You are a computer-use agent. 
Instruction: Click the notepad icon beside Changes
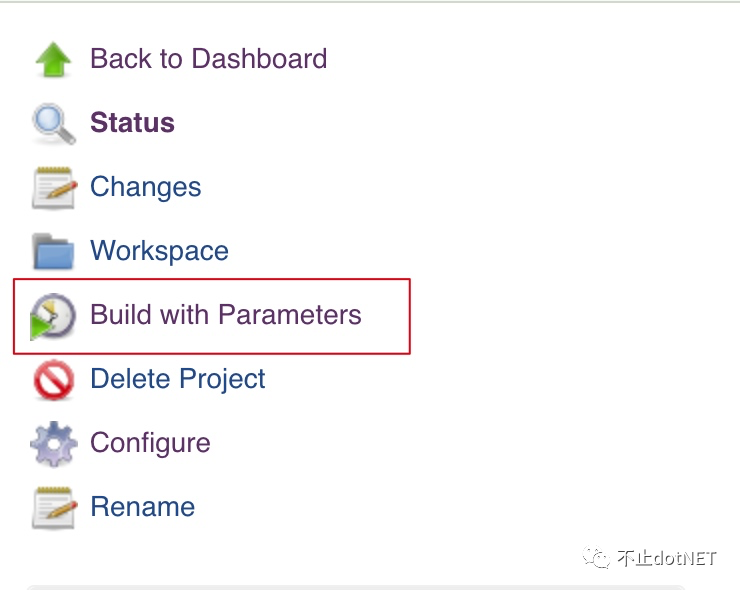tap(54, 188)
